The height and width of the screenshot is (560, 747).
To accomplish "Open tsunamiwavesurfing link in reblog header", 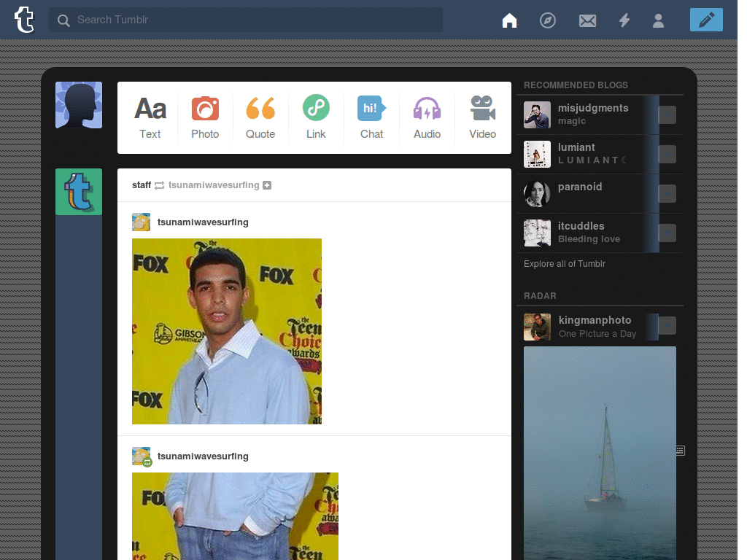I will (214, 185).
